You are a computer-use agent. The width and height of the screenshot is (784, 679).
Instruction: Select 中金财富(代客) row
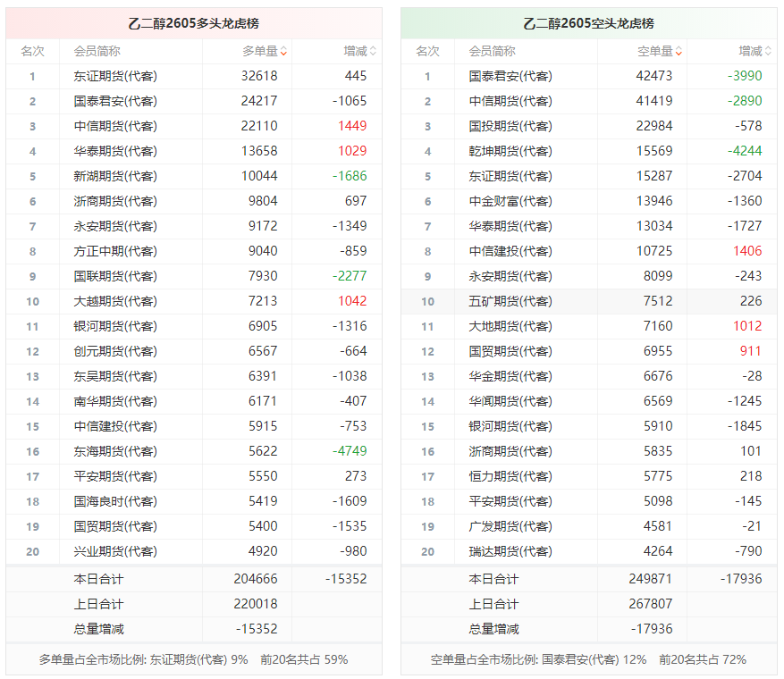click(589, 201)
